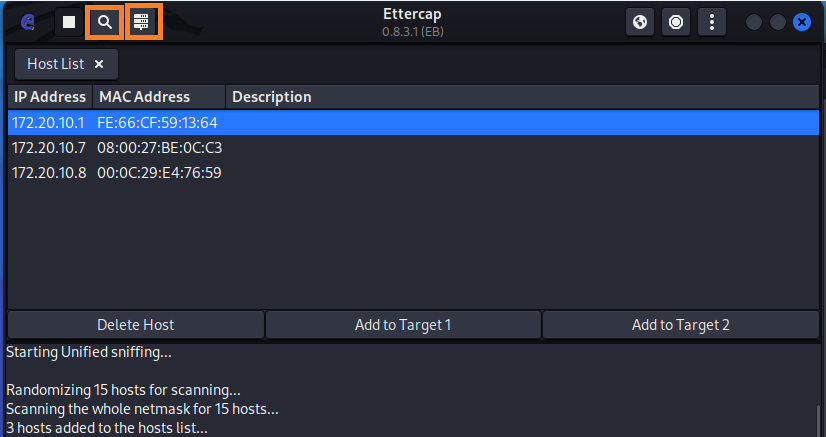Click Add to Target 2
826x437 pixels.
(680, 325)
